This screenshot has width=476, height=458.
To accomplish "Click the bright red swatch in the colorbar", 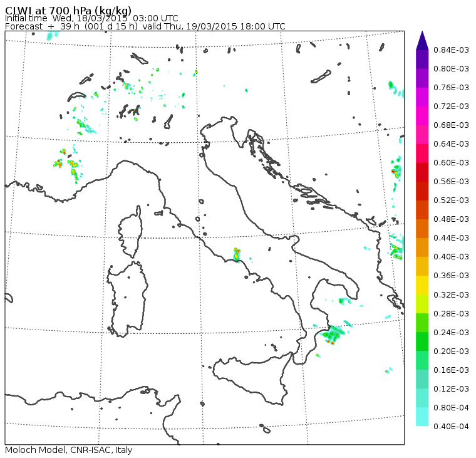I will tap(422, 172).
